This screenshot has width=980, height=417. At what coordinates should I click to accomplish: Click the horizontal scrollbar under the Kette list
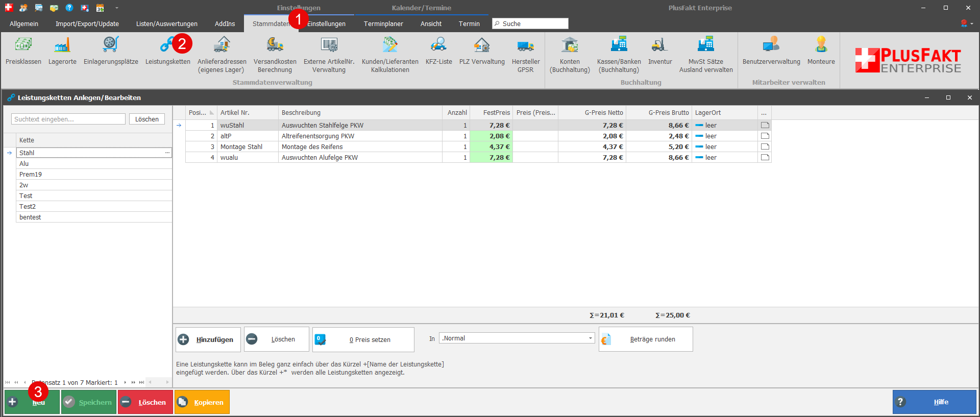[x=159, y=382]
